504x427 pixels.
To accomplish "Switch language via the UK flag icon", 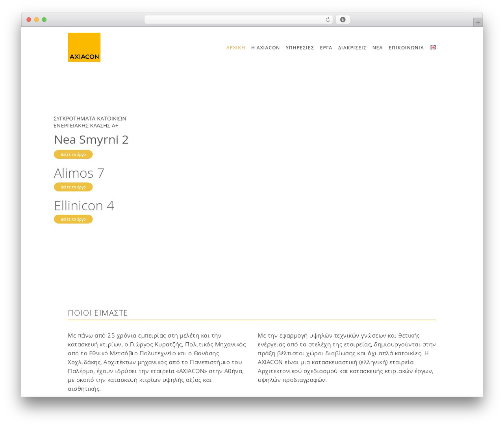I will point(433,47).
